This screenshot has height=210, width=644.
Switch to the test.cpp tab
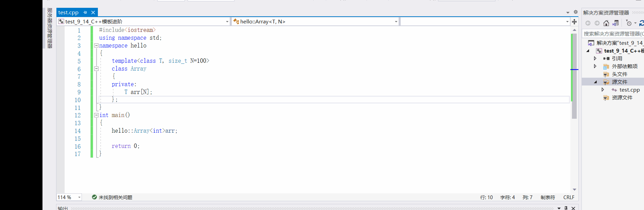[68, 13]
